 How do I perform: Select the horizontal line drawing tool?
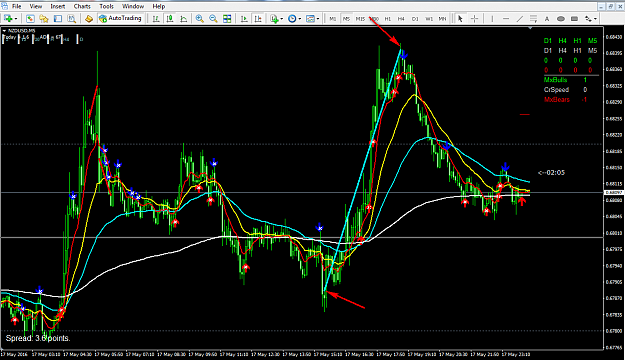coord(506,18)
